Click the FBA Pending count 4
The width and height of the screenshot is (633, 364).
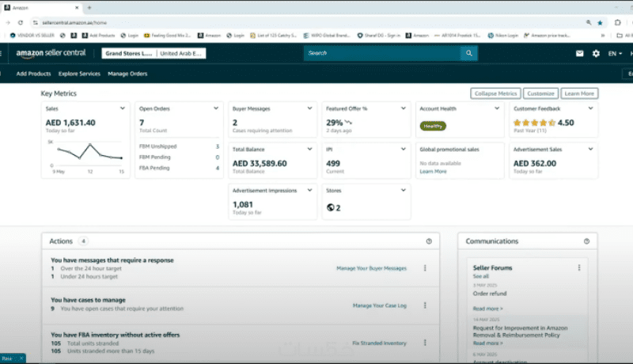[x=217, y=168]
